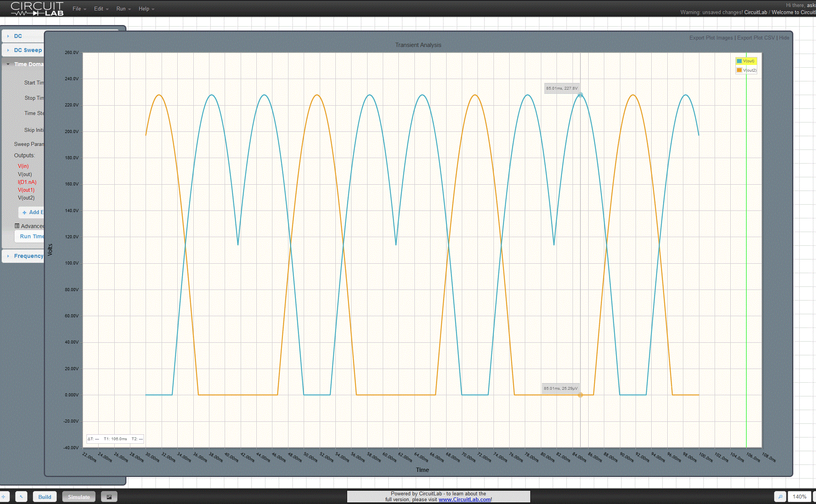Click the Advanced settings list icon

(x=17, y=226)
